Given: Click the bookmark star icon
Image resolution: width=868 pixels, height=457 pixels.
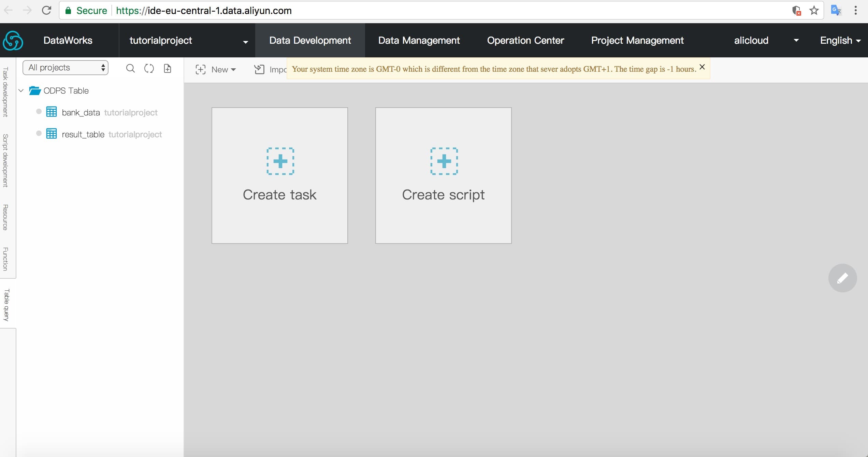Looking at the screenshot, I should [x=814, y=11].
